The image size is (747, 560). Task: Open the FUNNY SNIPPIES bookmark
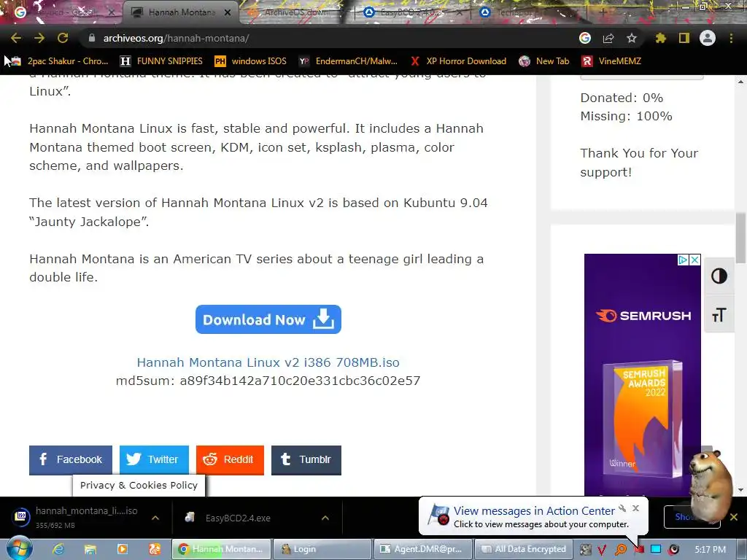(x=161, y=61)
